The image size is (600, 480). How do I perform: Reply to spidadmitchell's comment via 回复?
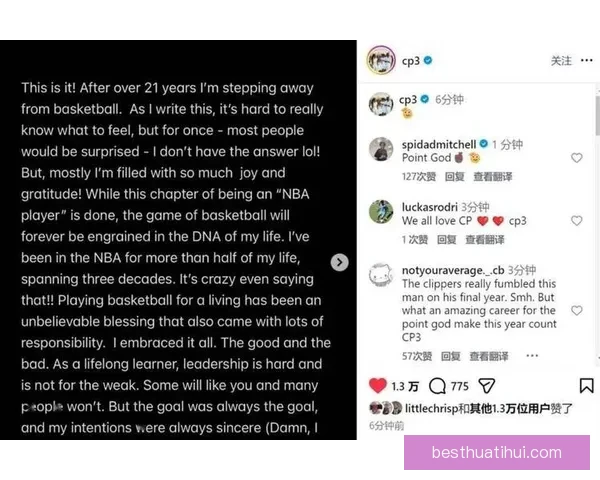[x=454, y=176]
